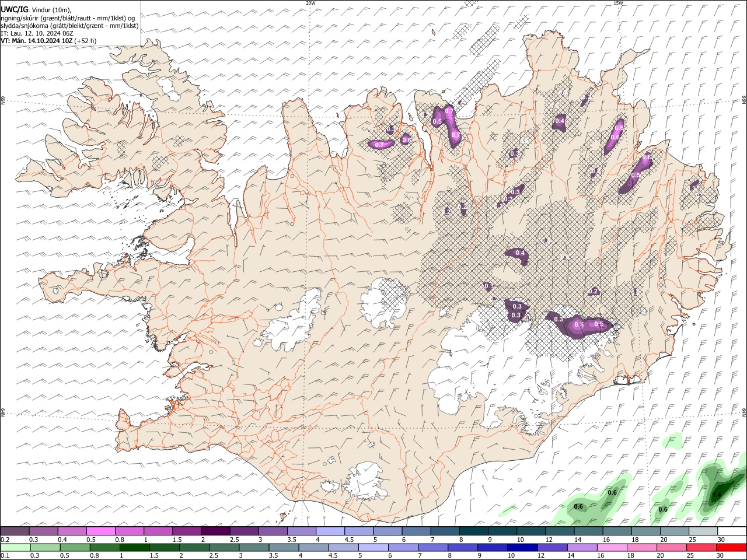This screenshot has height=560, width=747.
Task: Click the darkest green swatch at 1 in bottom legend
Action: click(135, 547)
